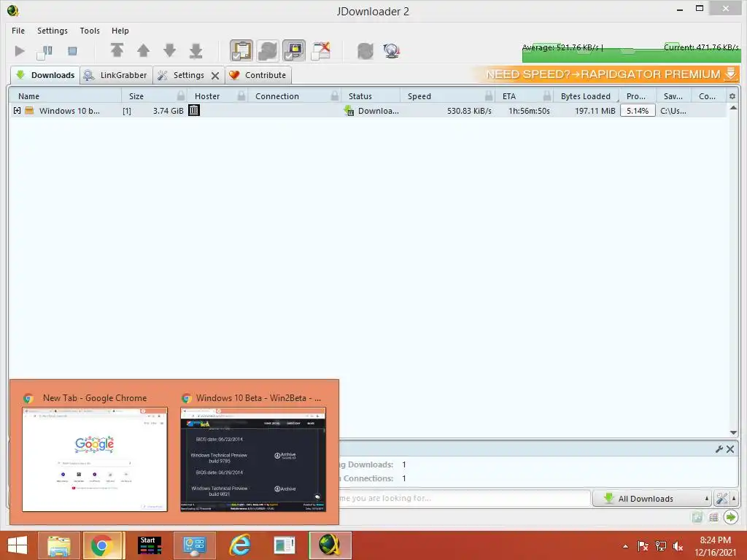Toggle auto reconnect toolbar button
The width and height of the screenshot is (747, 560).
coord(268,50)
